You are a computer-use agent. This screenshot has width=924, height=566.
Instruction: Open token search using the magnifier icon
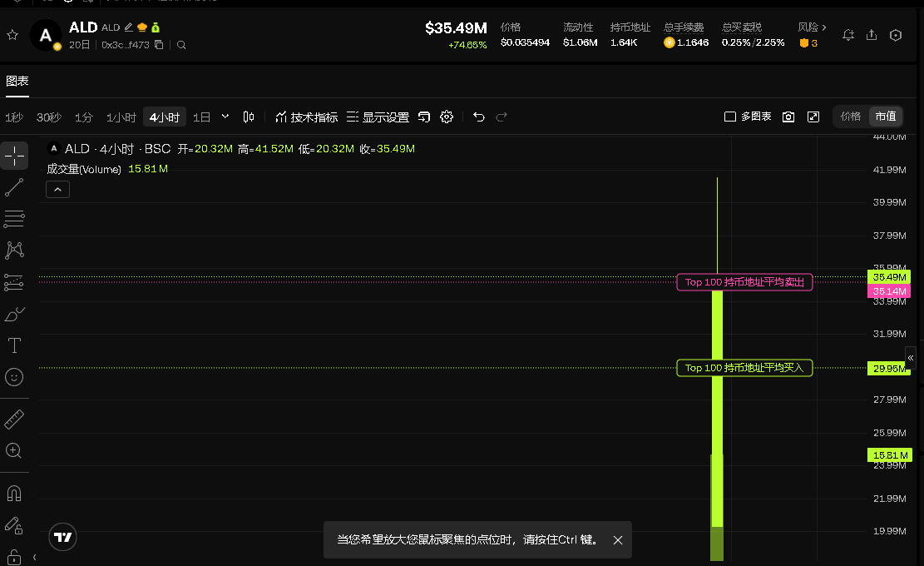coord(181,45)
